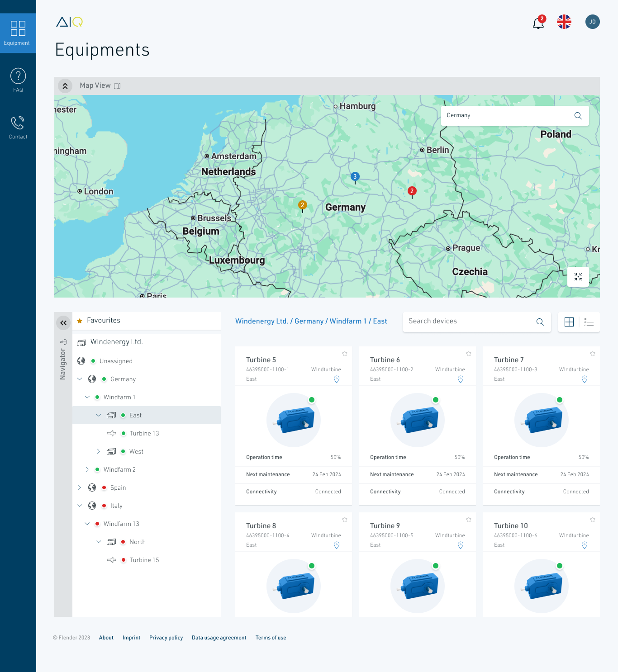The width and height of the screenshot is (618, 672).
Task: Change language via UK flag icon
Action: [x=564, y=22]
